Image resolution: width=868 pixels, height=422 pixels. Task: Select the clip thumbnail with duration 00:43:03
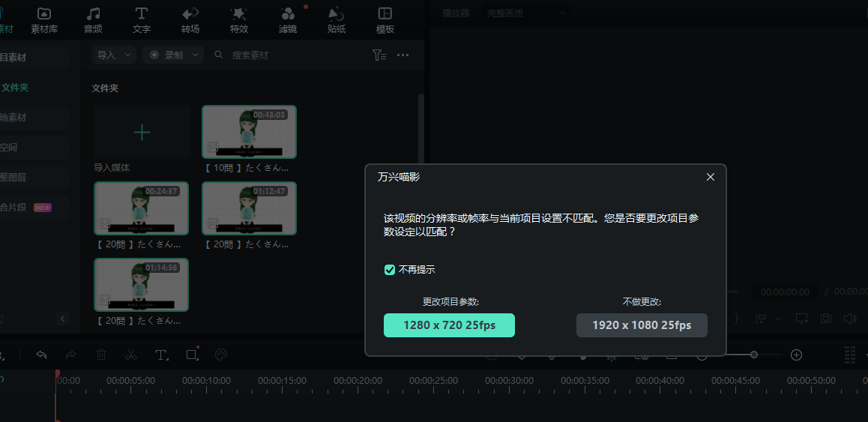pos(249,132)
